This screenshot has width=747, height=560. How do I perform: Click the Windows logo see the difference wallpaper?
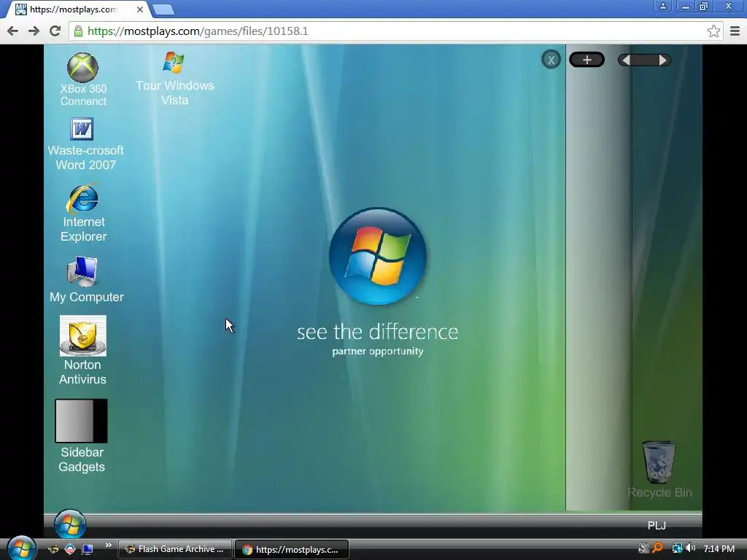pos(378,256)
